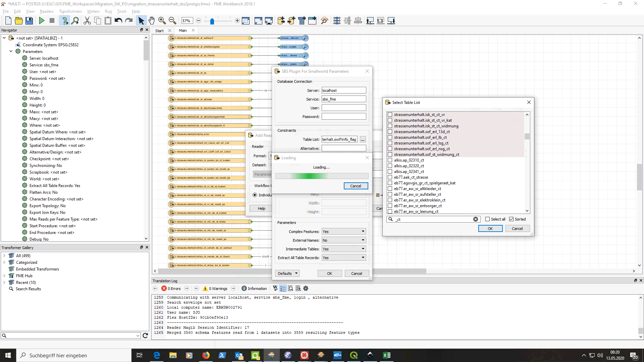The width and height of the screenshot is (644, 362).
Task: Click the _ct search field in Select Table List
Action: [433, 219]
